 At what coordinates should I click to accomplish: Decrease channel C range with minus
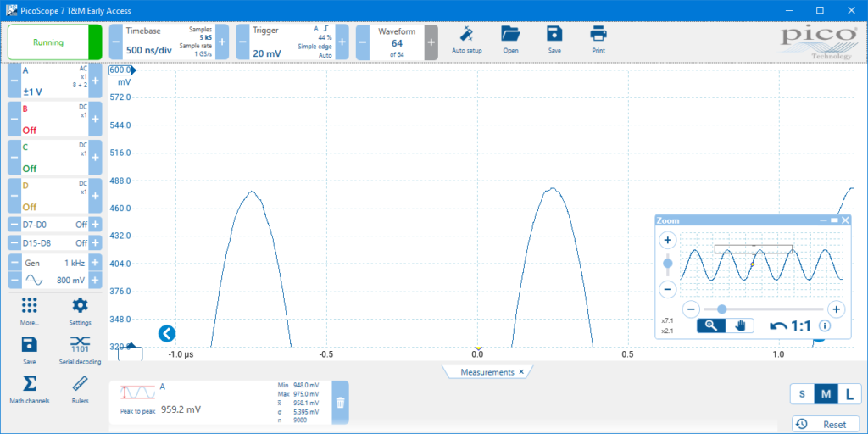(14, 157)
